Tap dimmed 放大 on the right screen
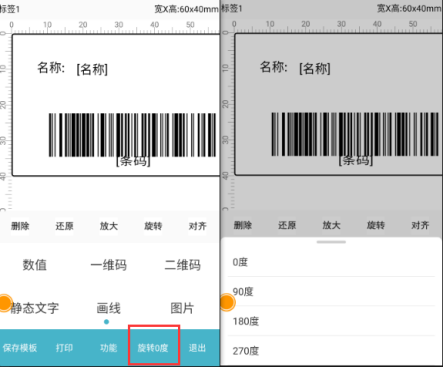Screen dimensions: 444x367 point(331,225)
